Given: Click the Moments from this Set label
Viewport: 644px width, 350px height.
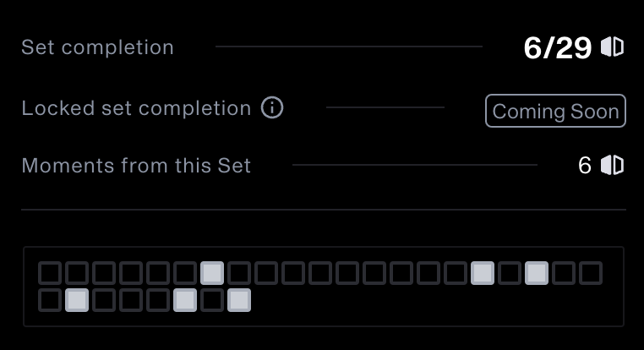Looking at the screenshot, I should [x=136, y=165].
